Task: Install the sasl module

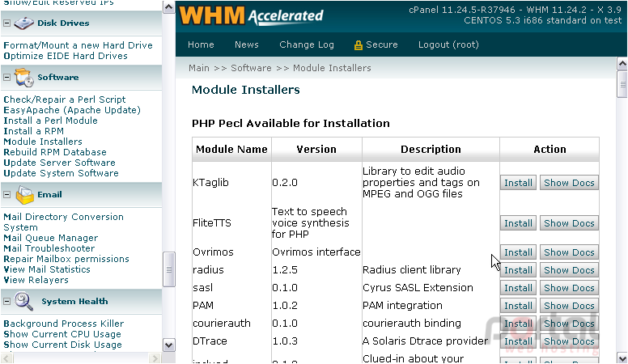Action: click(518, 288)
